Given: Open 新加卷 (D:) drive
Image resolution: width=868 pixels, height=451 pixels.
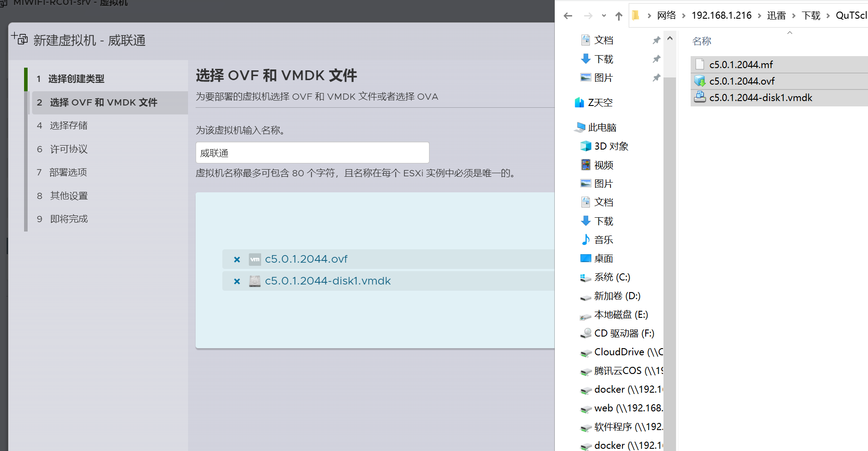Looking at the screenshot, I should (617, 296).
